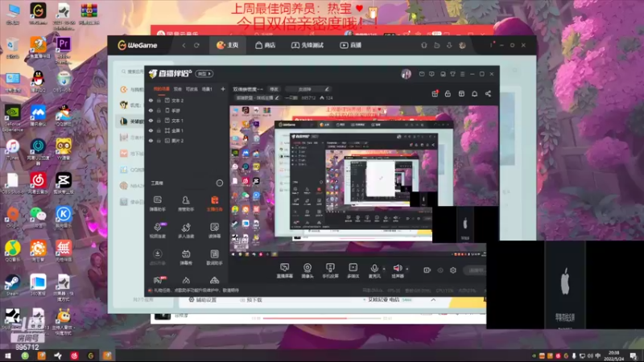The height and width of the screenshot is (362, 644).
Task: Add 直播屏幕 screen capture source
Action: pos(284,270)
